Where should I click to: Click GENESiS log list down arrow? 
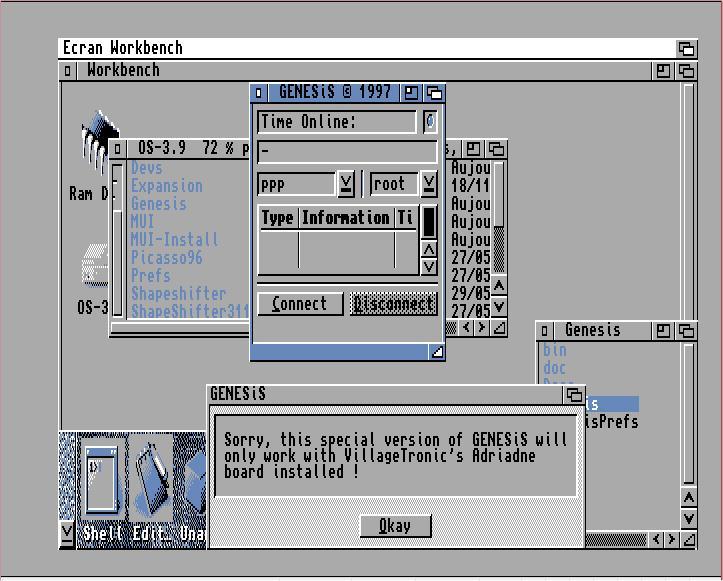[x=429, y=267]
